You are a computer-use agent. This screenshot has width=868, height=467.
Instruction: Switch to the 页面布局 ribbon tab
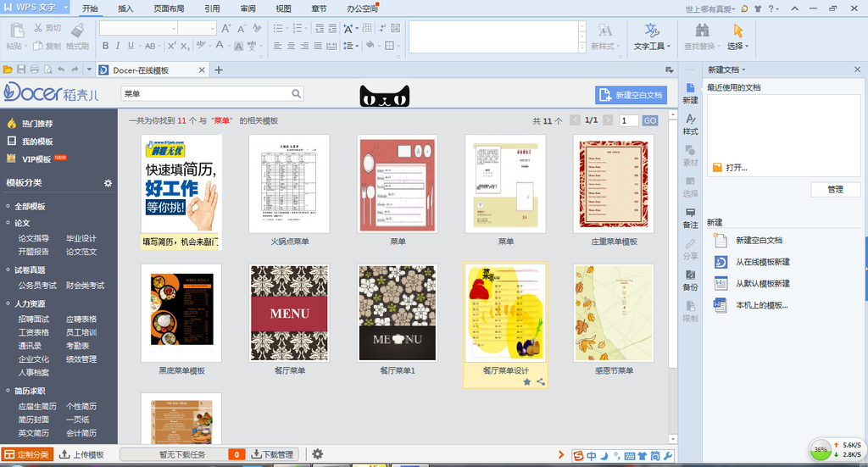coord(170,8)
